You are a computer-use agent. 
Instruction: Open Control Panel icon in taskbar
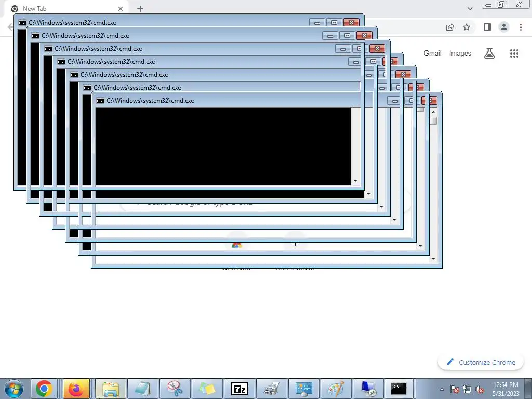coord(303,389)
